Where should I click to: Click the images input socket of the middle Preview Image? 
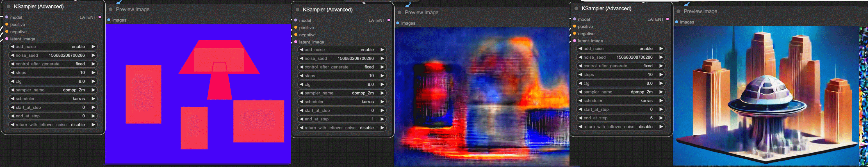coord(398,23)
